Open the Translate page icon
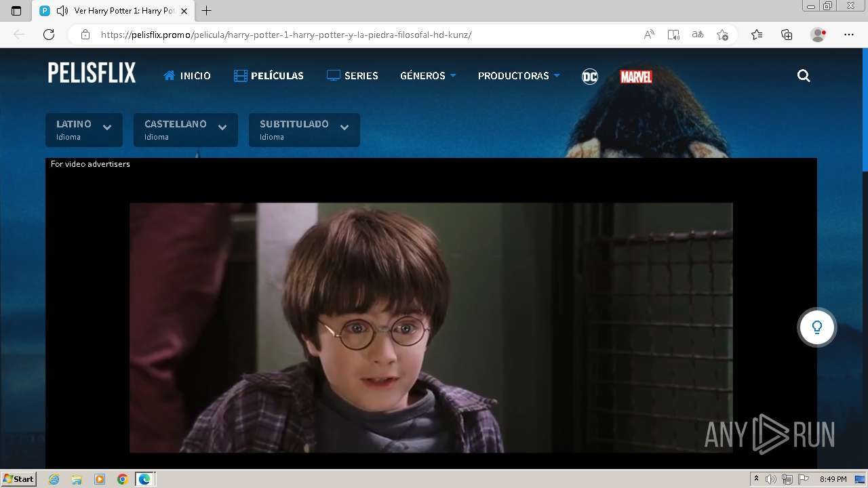 click(x=698, y=35)
